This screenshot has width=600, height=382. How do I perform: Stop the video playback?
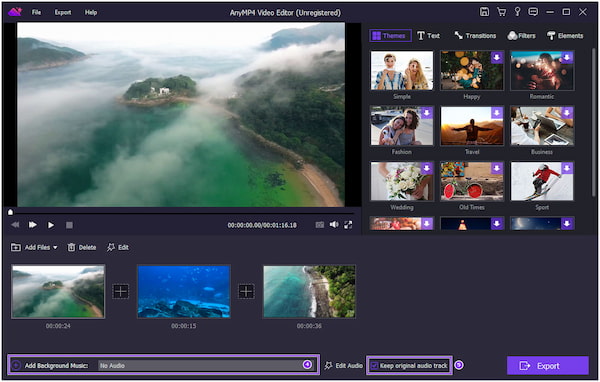[69, 225]
